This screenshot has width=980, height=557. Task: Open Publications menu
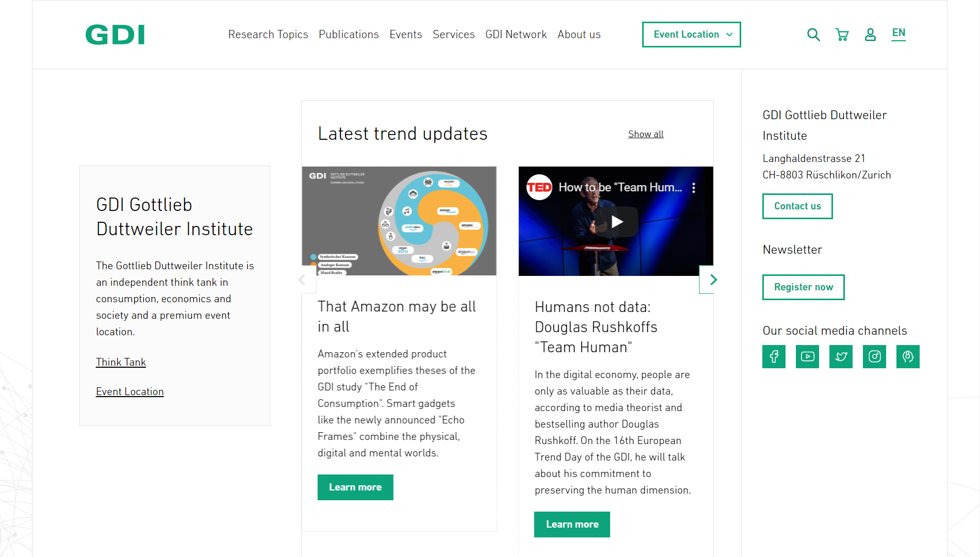(x=349, y=35)
